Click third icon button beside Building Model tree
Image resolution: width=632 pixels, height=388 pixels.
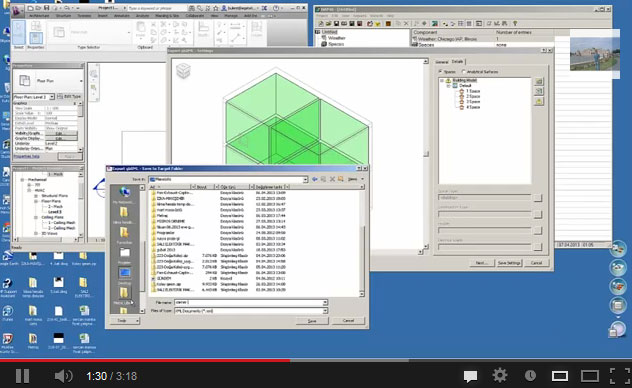click(539, 102)
